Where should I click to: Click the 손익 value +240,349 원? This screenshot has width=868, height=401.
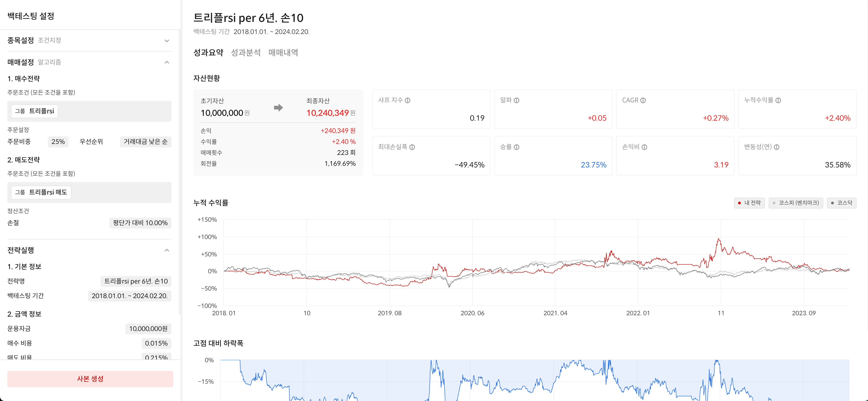click(x=338, y=131)
